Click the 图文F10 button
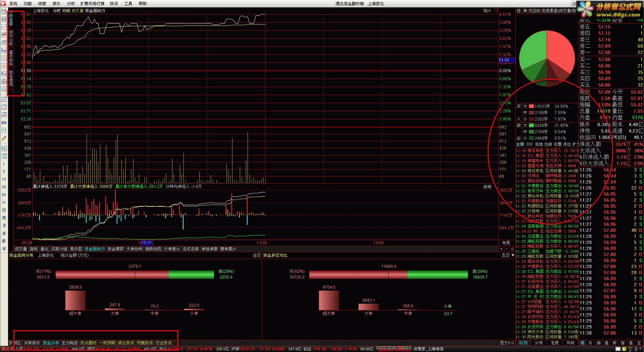This screenshot has width=644, height=352. point(507,343)
